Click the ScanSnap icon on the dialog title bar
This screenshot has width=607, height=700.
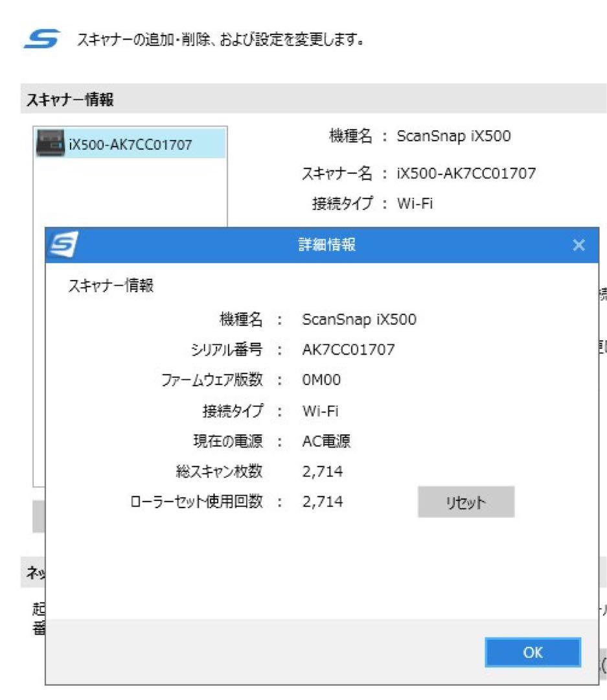tap(62, 245)
